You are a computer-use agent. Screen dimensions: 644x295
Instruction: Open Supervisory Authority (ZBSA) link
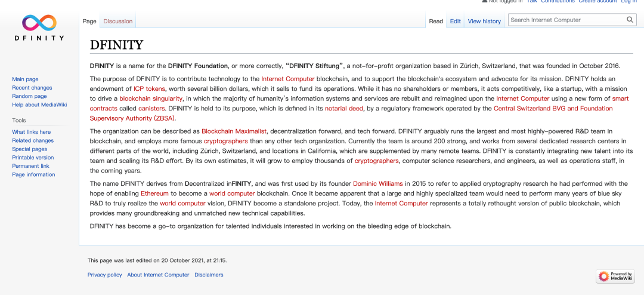(132, 118)
